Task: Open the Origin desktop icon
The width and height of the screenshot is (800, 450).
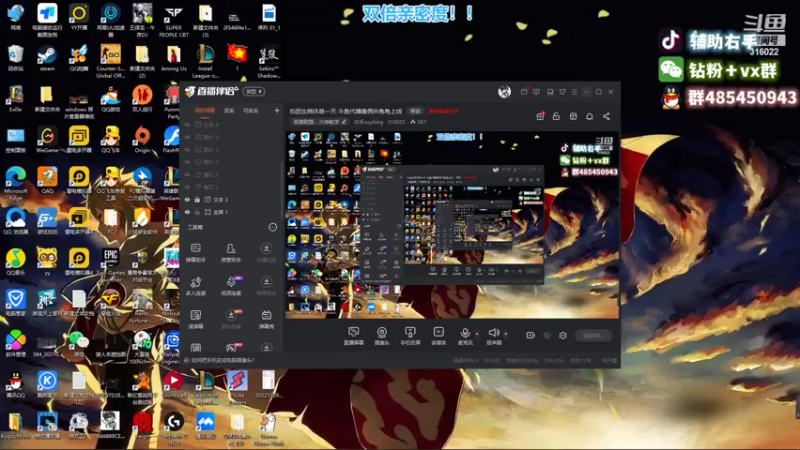Action: click(142, 140)
